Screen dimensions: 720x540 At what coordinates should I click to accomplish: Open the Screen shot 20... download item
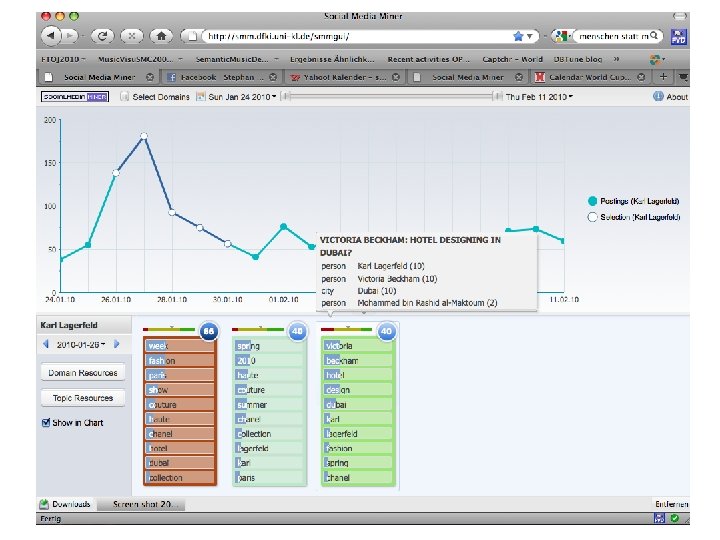(142, 504)
